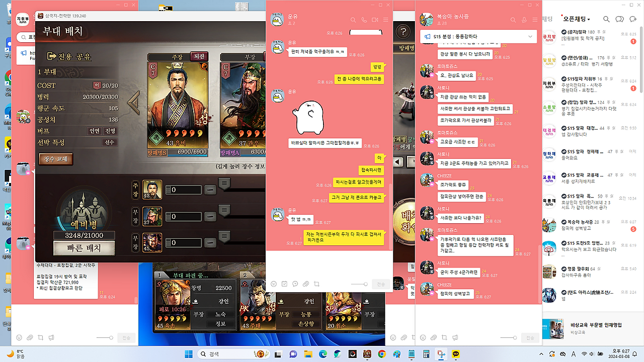
Task: Click small level 45 부장 portrait
Action: (x=152, y=242)
